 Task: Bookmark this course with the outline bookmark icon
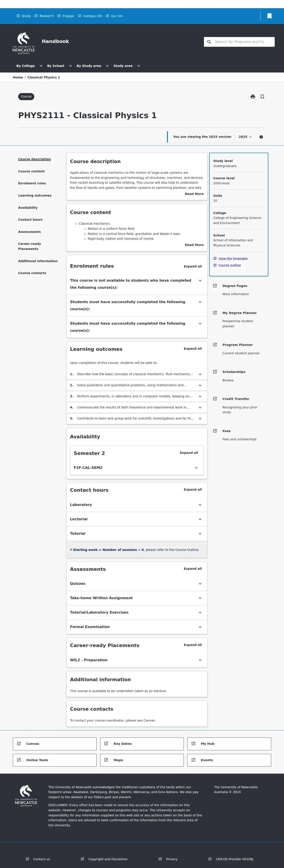tap(262, 97)
